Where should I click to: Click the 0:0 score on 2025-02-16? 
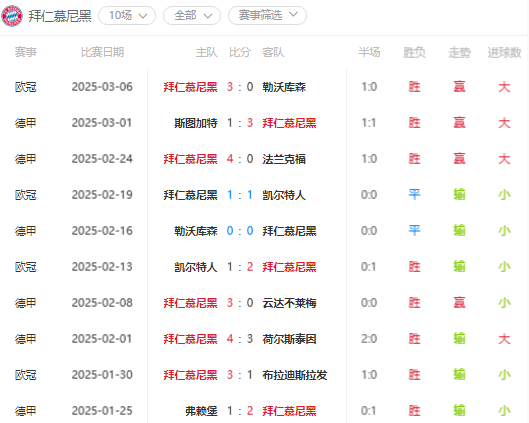click(240, 231)
